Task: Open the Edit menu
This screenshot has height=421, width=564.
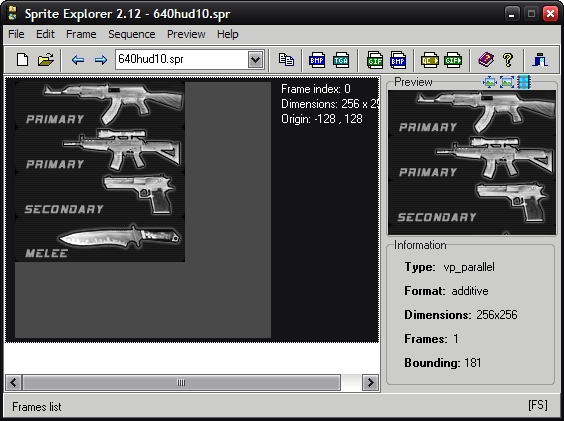Action: click(45, 34)
